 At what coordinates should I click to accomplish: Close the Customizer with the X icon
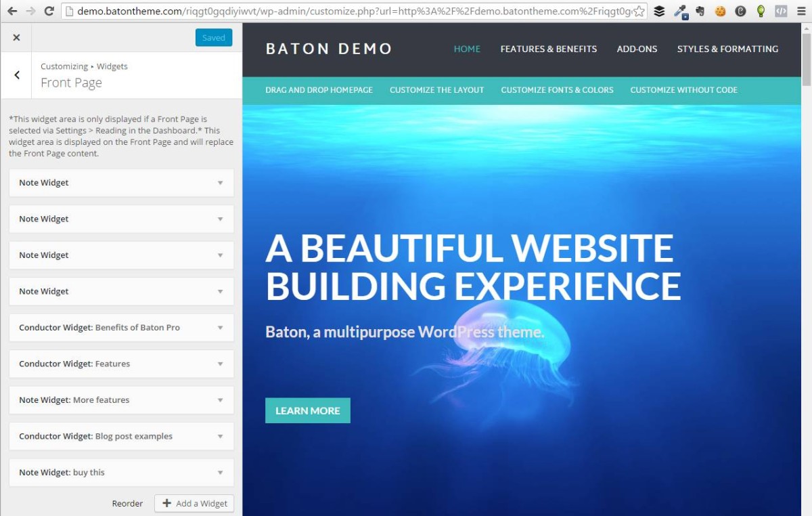click(x=16, y=37)
